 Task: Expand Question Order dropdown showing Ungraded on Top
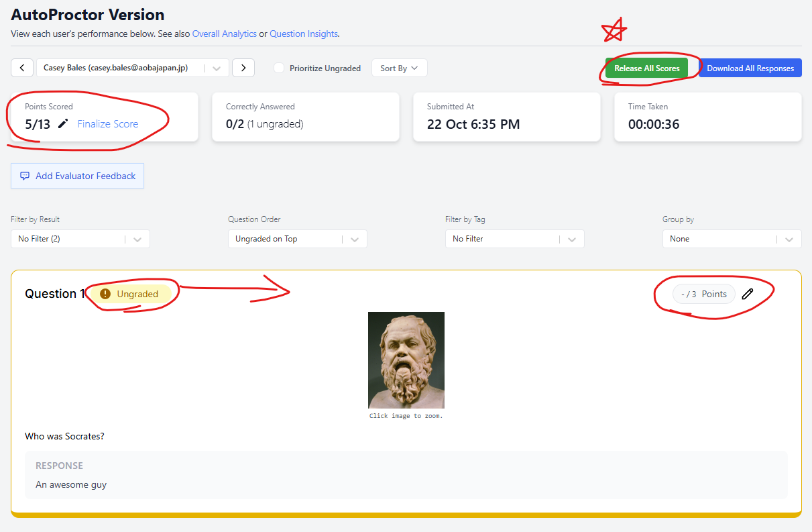[297, 239]
